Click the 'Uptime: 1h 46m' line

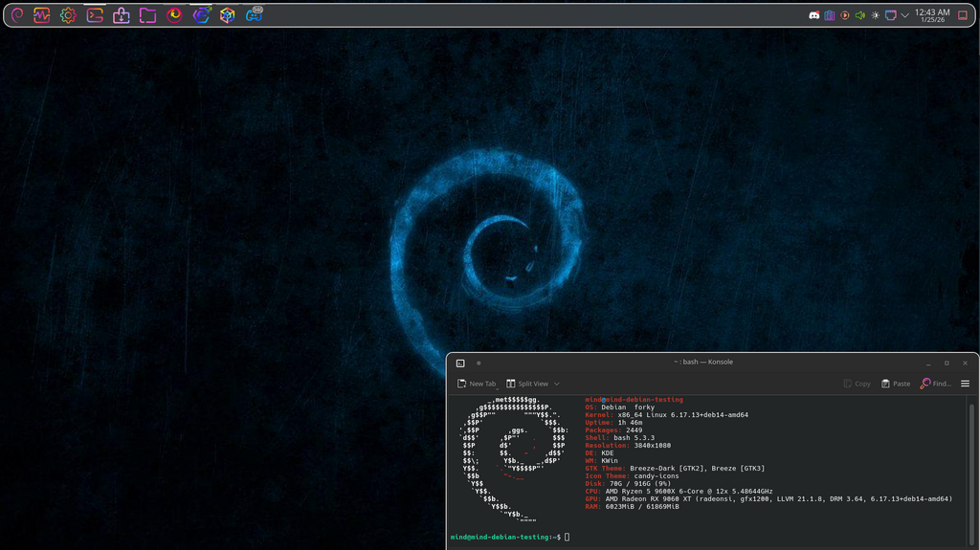point(613,423)
